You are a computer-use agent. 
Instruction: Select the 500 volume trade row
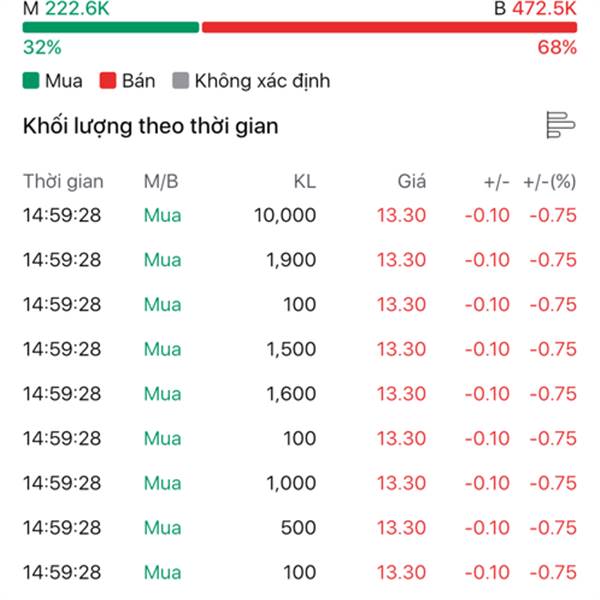299,528
